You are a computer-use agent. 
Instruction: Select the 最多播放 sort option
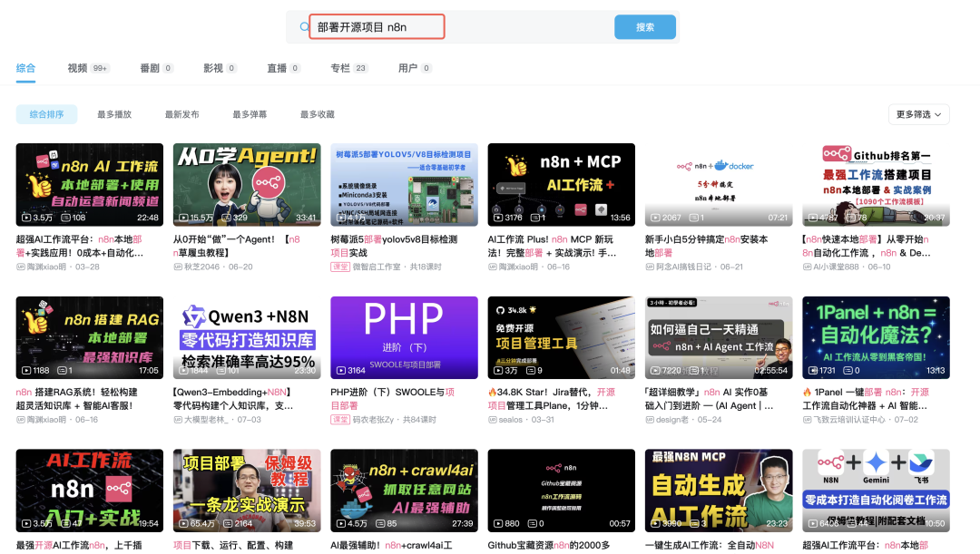coord(113,113)
